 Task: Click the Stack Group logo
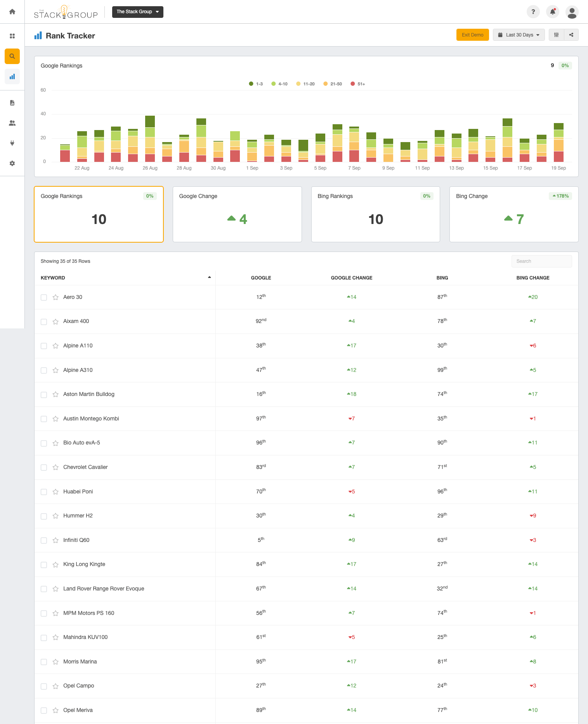tap(66, 12)
